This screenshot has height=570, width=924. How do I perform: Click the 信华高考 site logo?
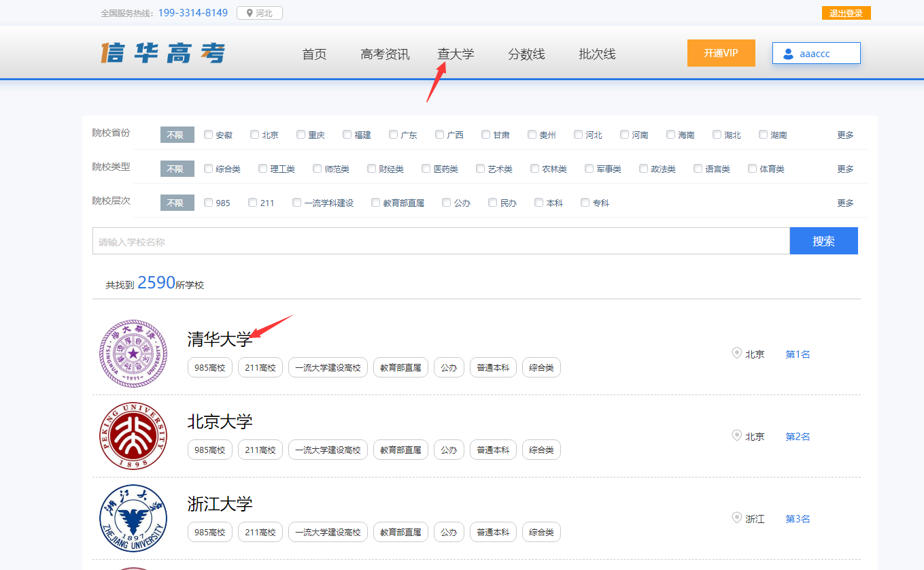[x=163, y=53]
